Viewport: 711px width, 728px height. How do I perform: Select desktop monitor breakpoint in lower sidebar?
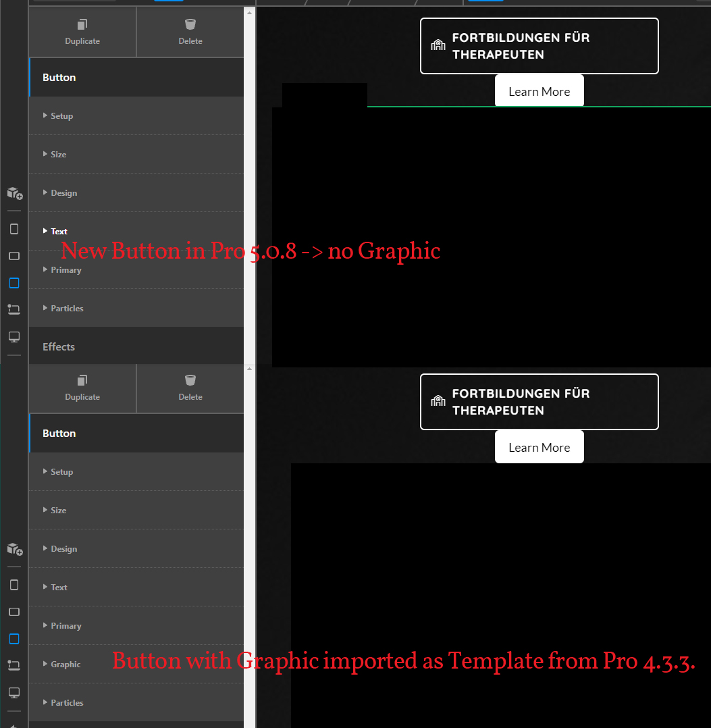coord(14,692)
